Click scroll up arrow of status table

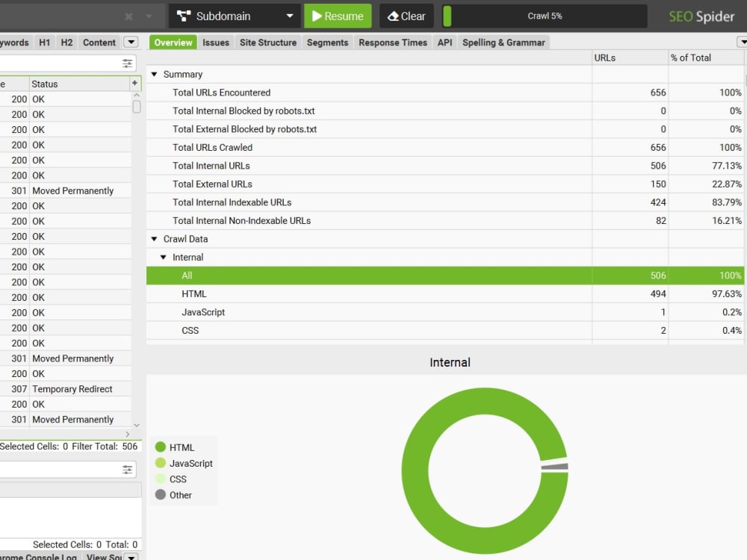pos(137,96)
